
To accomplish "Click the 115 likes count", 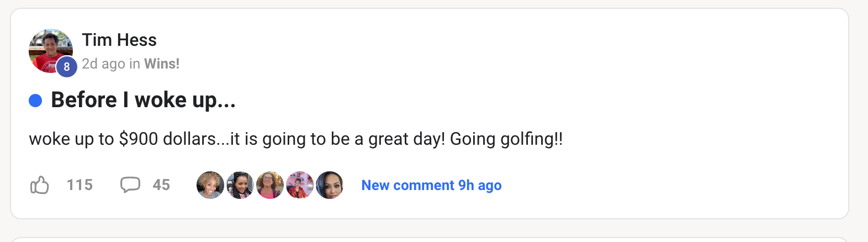I will 80,185.
